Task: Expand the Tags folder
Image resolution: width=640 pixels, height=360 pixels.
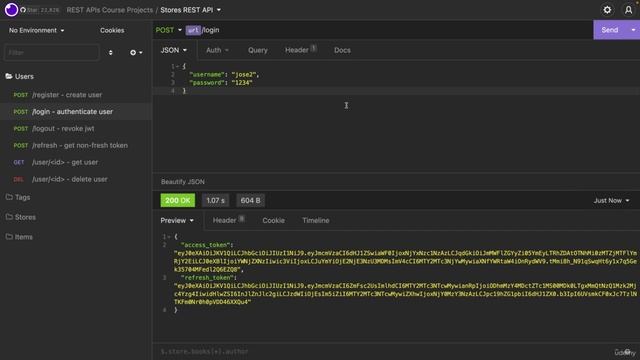Action: tap(18, 197)
